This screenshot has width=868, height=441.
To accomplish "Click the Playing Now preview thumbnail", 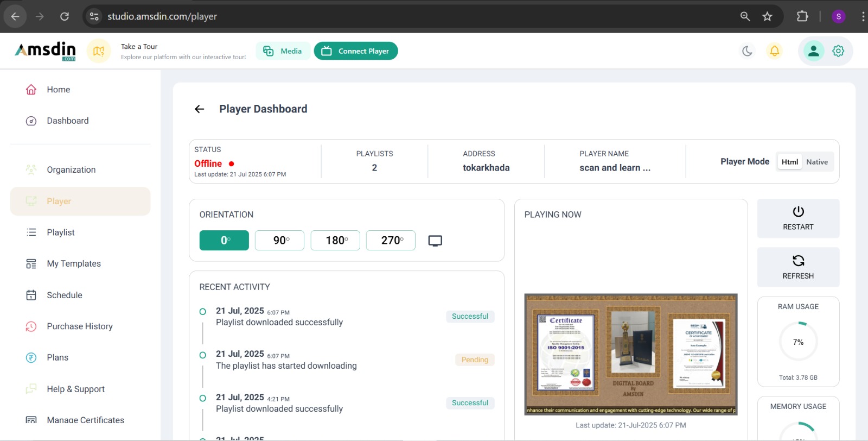I will 631,354.
